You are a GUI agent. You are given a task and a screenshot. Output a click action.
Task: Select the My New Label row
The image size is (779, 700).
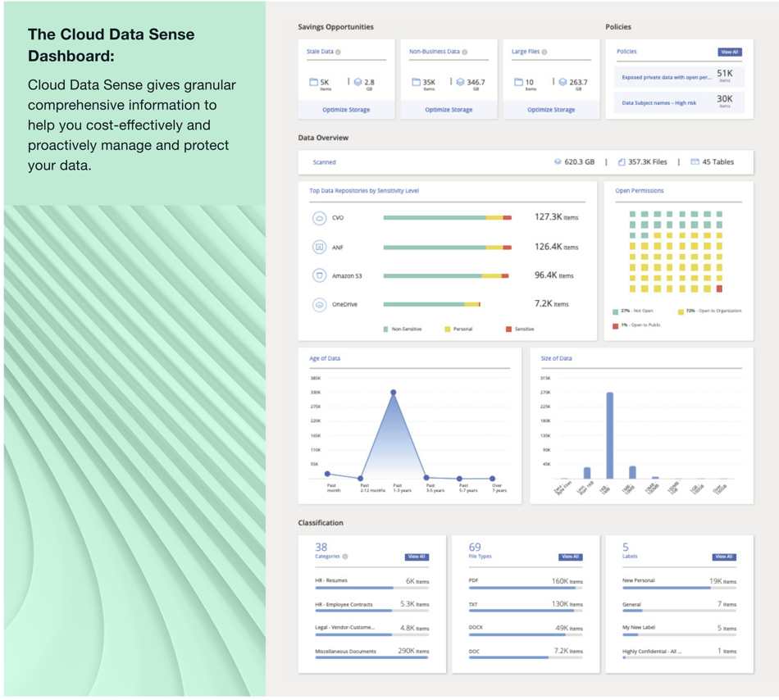(x=679, y=630)
